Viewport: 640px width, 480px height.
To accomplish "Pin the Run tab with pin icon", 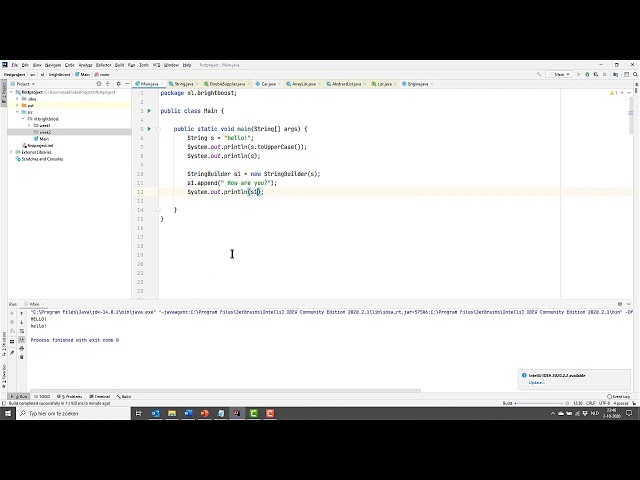I will [12, 352].
